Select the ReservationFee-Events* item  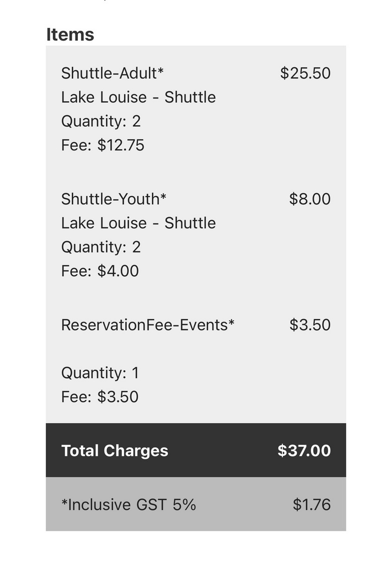[148, 324]
